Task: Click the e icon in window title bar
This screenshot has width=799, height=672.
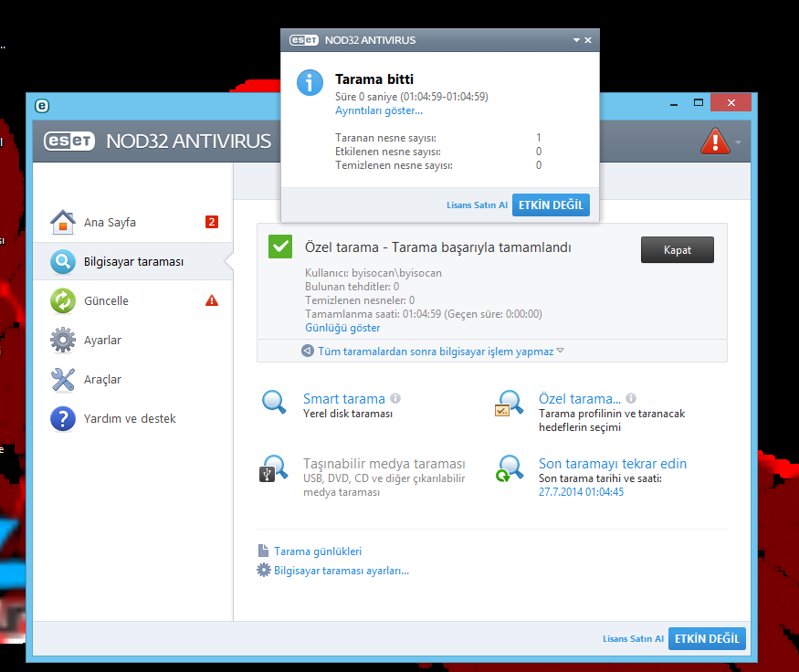Action: (42, 106)
